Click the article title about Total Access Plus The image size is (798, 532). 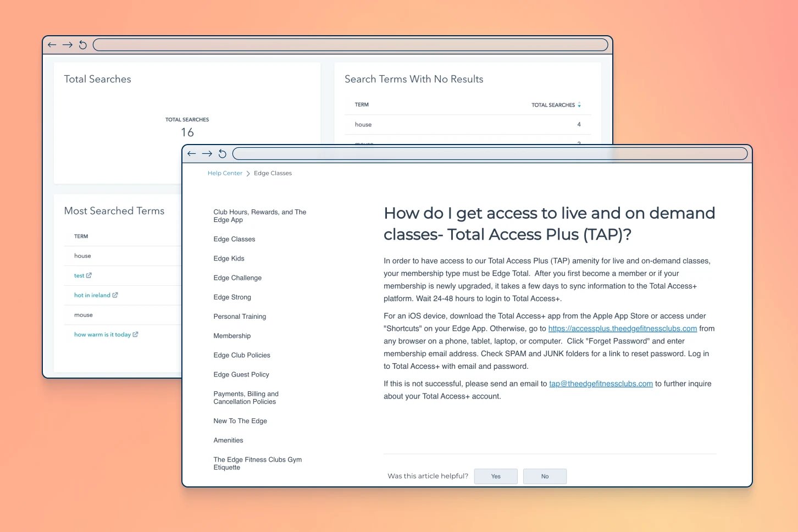[x=550, y=224]
